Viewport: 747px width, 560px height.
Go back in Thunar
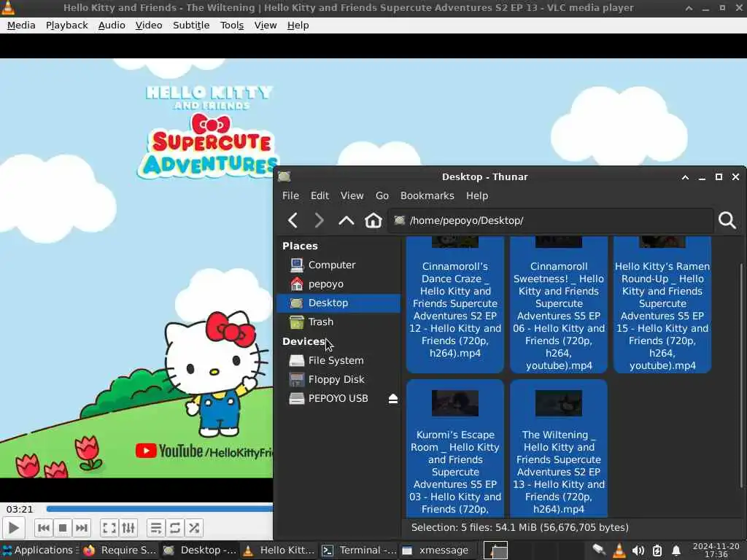[293, 220]
